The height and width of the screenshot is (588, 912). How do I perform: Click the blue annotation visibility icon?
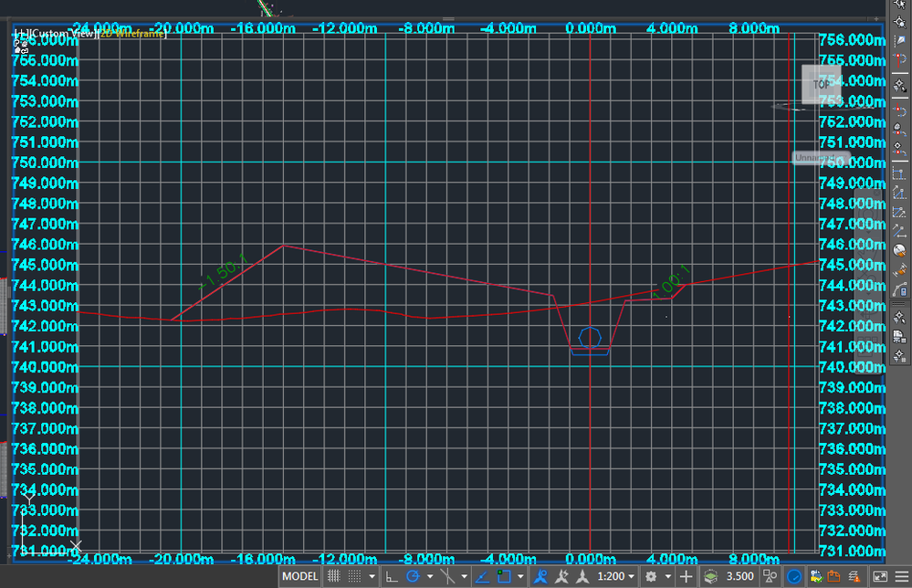[541, 576]
